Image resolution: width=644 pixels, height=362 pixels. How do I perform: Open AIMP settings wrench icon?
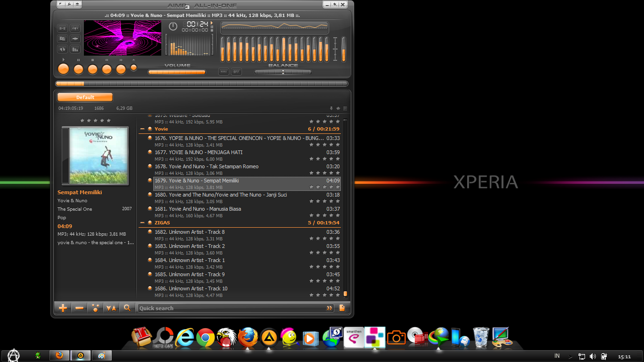tap(69, 5)
